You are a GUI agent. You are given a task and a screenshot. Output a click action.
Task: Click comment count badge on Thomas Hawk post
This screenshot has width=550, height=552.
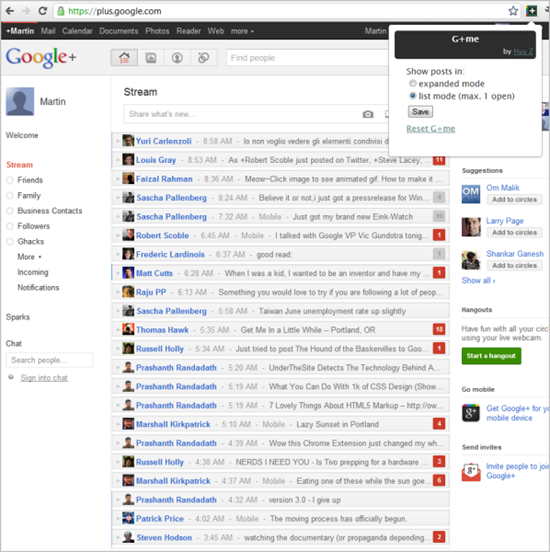pyautogui.click(x=439, y=330)
